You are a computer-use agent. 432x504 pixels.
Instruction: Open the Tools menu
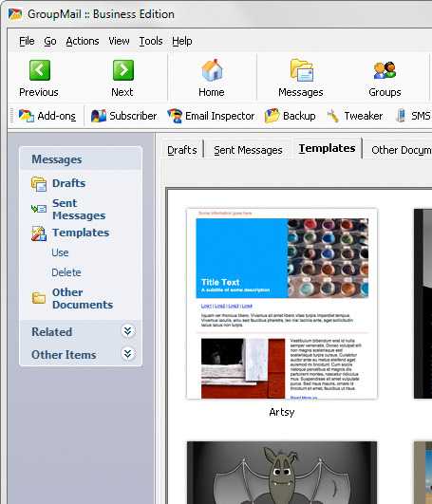pyautogui.click(x=151, y=41)
